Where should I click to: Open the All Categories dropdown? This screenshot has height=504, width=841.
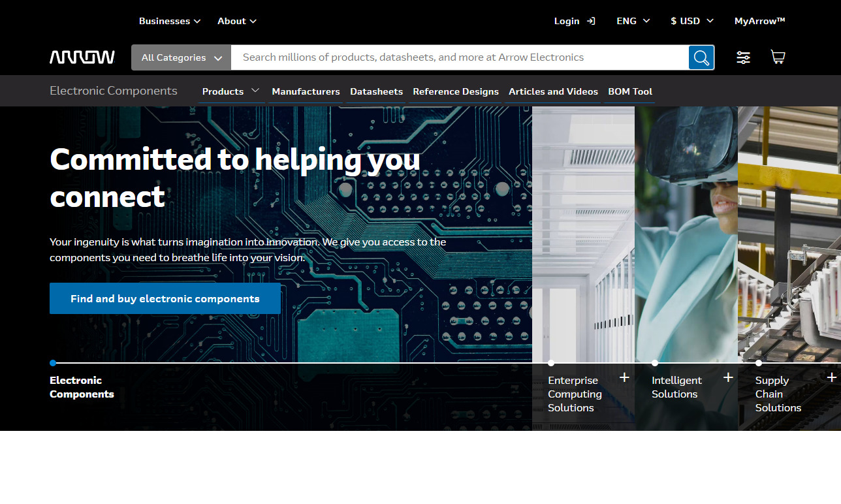click(x=182, y=57)
